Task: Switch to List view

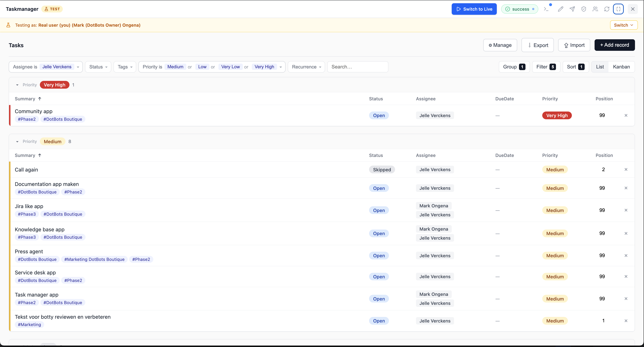Action: (600, 67)
